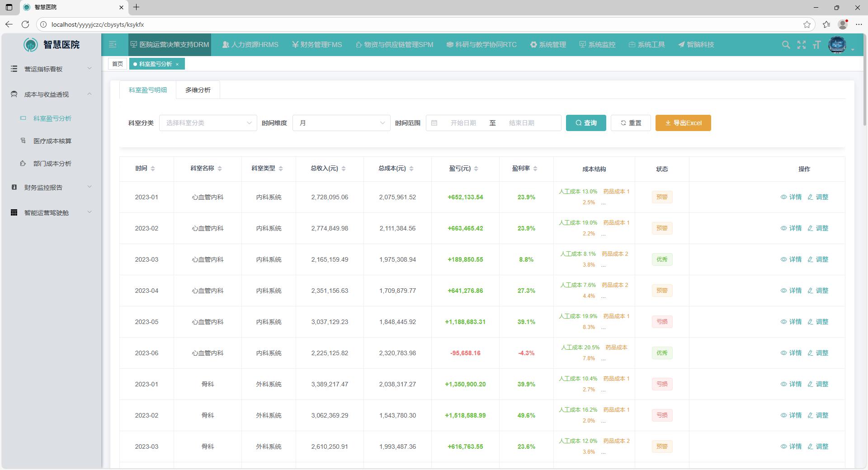Click the sidebar collapse hamburger icon
Screen dimensions: 868x470
click(x=113, y=44)
